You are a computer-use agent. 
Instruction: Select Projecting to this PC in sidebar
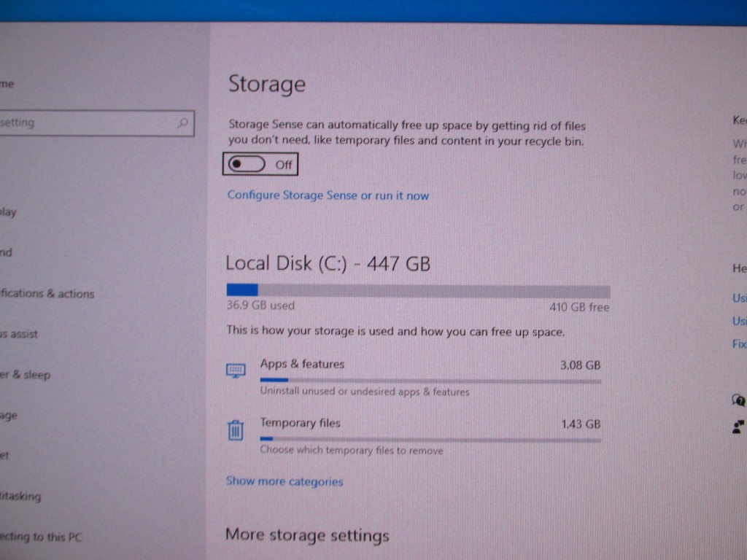pos(41,537)
